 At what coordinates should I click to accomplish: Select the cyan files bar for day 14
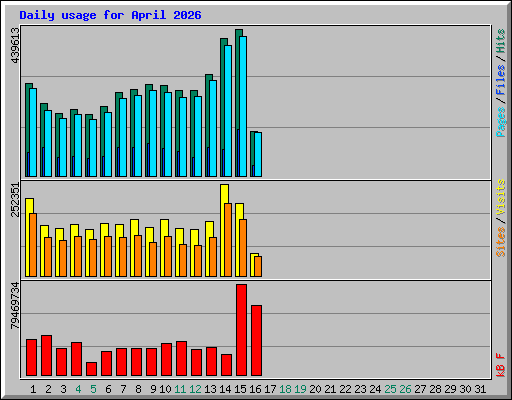(x=228, y=111)
